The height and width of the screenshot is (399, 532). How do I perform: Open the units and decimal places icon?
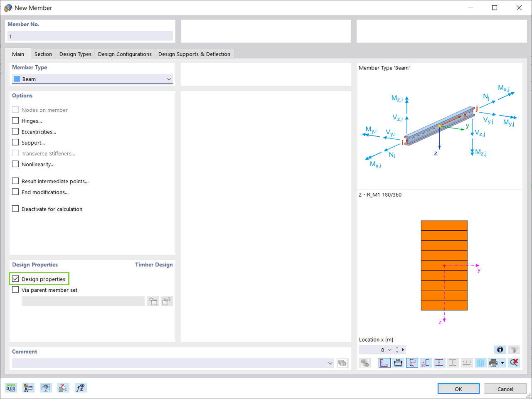[x=11, y=388]
